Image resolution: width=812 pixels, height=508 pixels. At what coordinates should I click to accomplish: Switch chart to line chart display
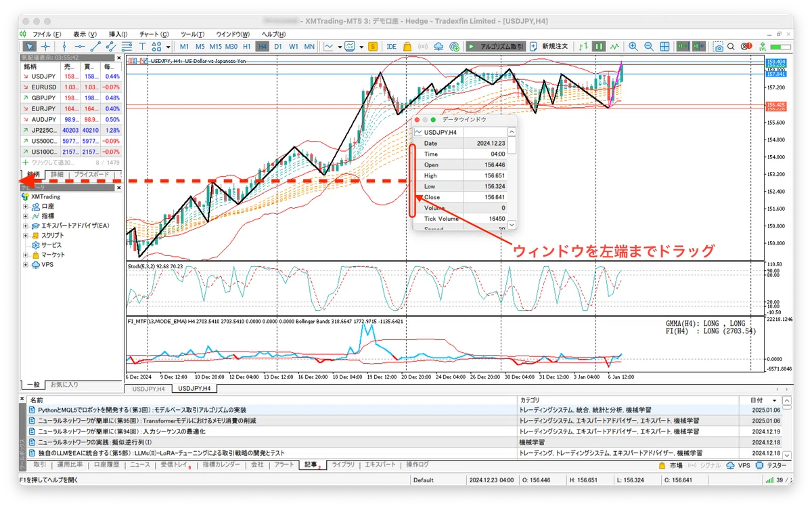point(614,46)
